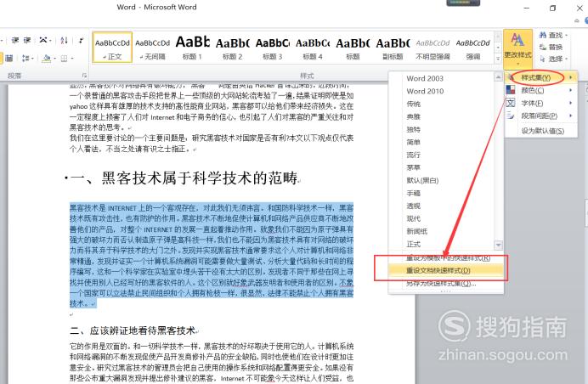
Task: Open the paragraph dialog launcher
Action: pyautogui.click(x=84, y=76)
